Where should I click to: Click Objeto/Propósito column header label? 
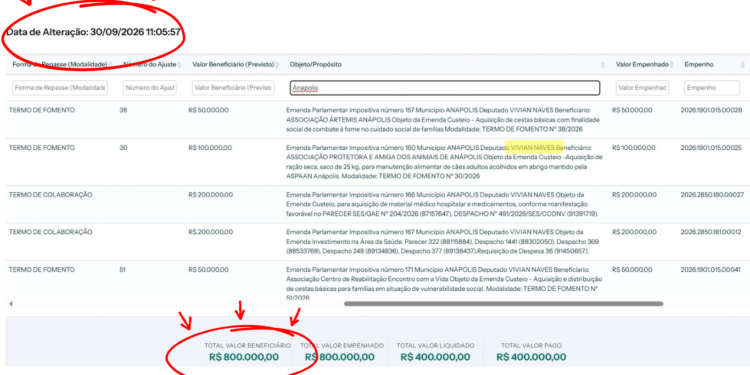pos(316,65)
